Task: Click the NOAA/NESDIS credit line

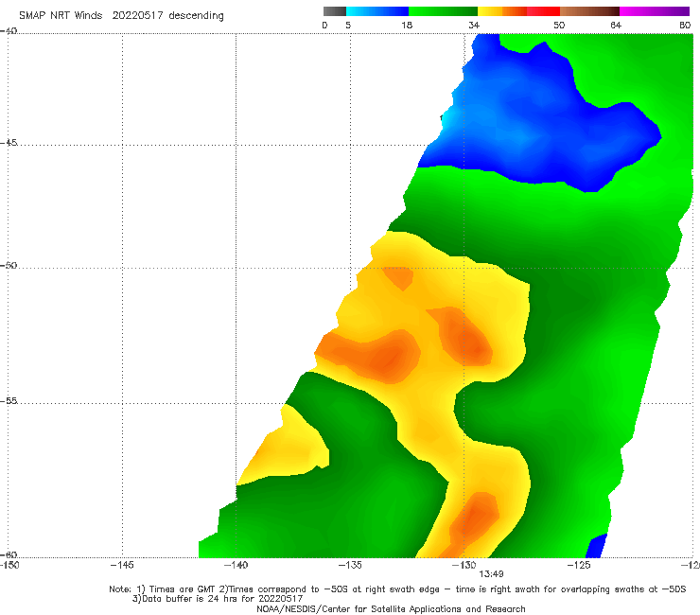Action: (x=391, y=608)
